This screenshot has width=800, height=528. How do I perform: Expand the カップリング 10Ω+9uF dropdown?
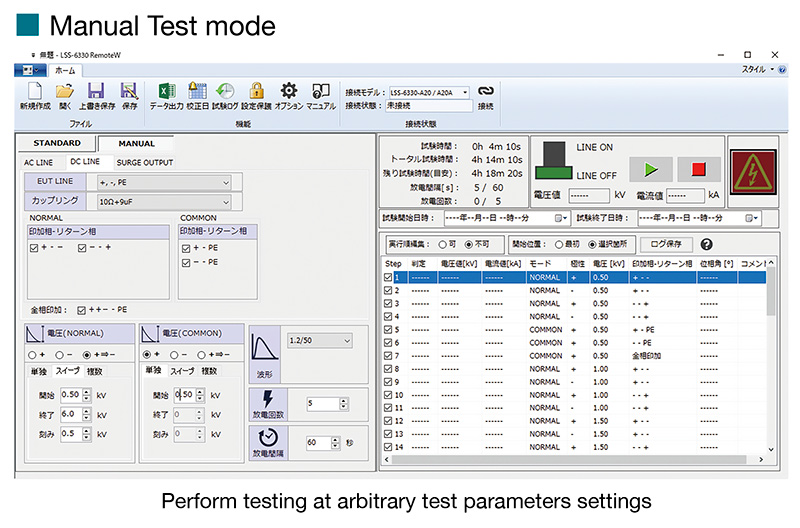(x=163, y=201)
